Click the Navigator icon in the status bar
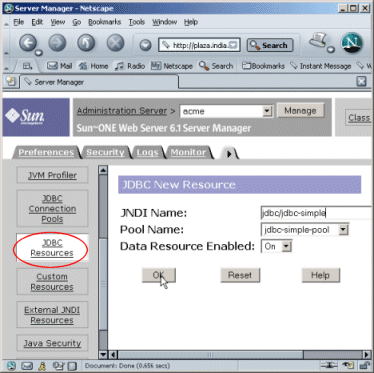374x373 pixels. [x=11, y=365]
